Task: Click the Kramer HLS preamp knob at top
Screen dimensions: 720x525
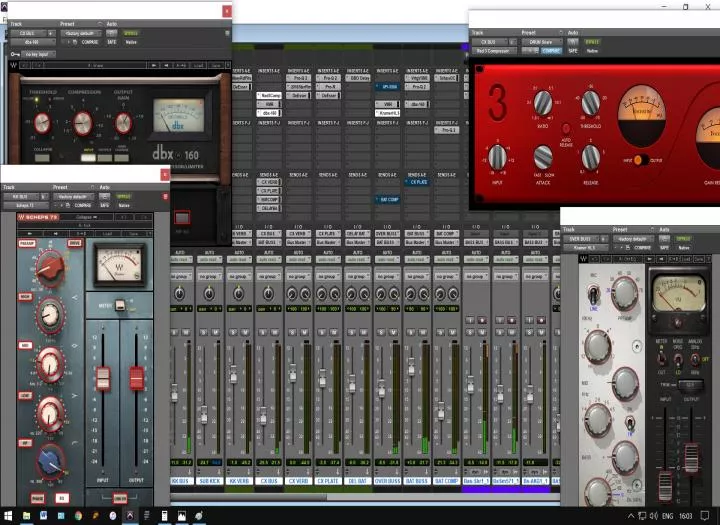Action: [x=624, y=294]
